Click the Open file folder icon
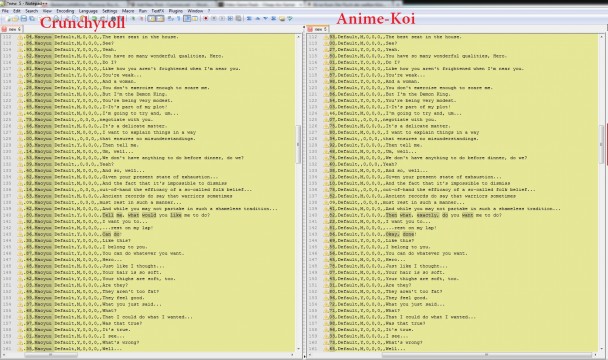Viewport: 608px width, 360px height. (x=15, y=19)
